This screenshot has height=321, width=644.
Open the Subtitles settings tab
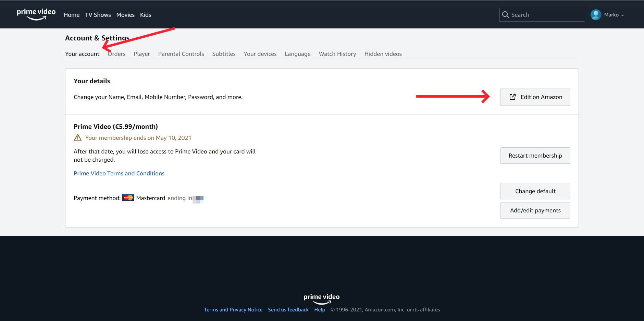coord(223,54)
